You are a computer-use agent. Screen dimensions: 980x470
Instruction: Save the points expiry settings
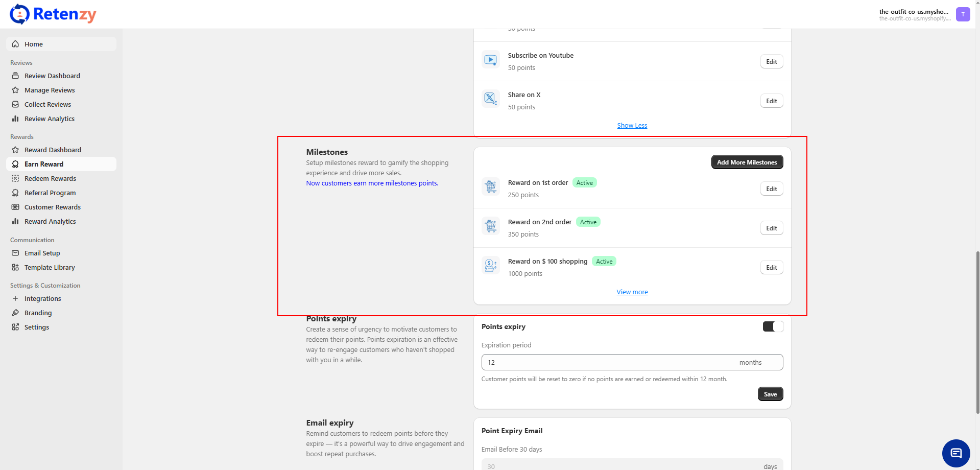tap(770, 394)
